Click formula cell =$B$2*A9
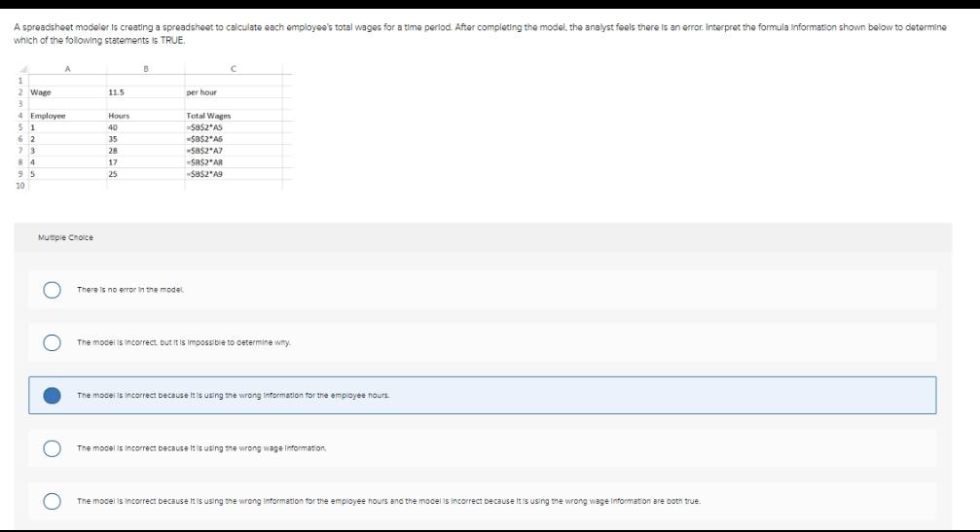This screenshot has height=532, width=980. pyautogui.click(x=234, y=174)
